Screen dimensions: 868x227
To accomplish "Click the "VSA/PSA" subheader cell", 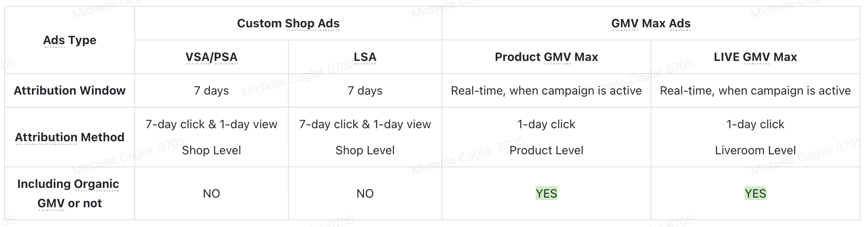I will [212, 57].
